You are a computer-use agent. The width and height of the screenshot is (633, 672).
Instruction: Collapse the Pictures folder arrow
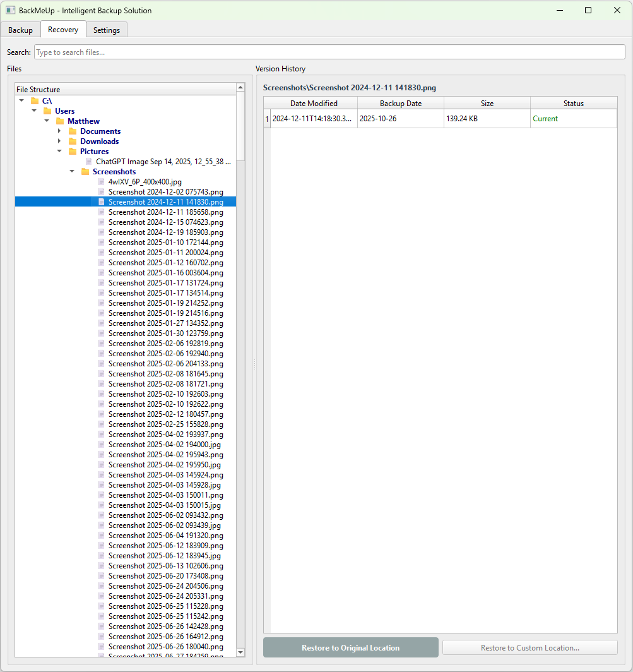tap(59, 152)
